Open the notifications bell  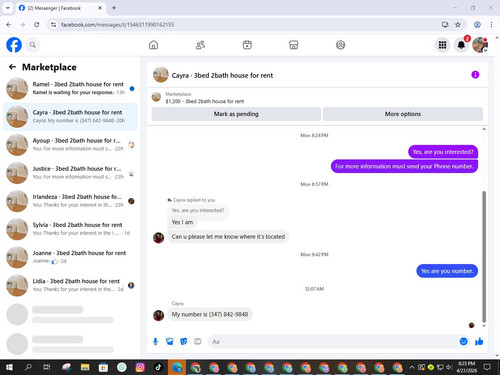[x=461, y=45]
